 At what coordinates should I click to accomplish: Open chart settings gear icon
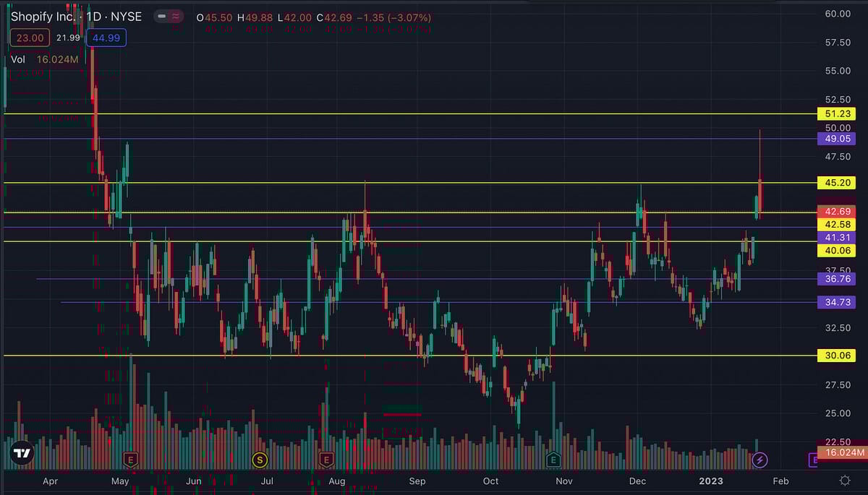[844, 481]
